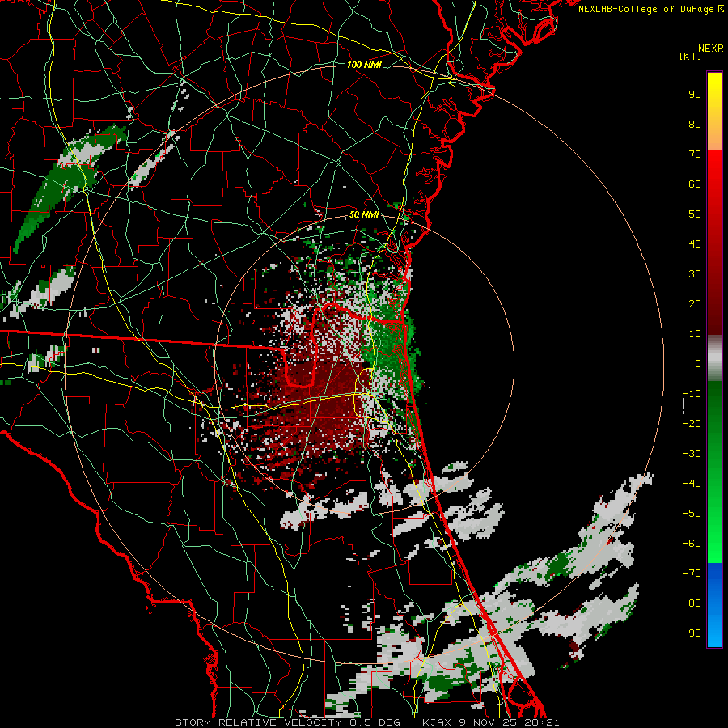The image size is (728, 728).
Task: Click the velocity scale label "-90"
Action: tap(692, 633)
